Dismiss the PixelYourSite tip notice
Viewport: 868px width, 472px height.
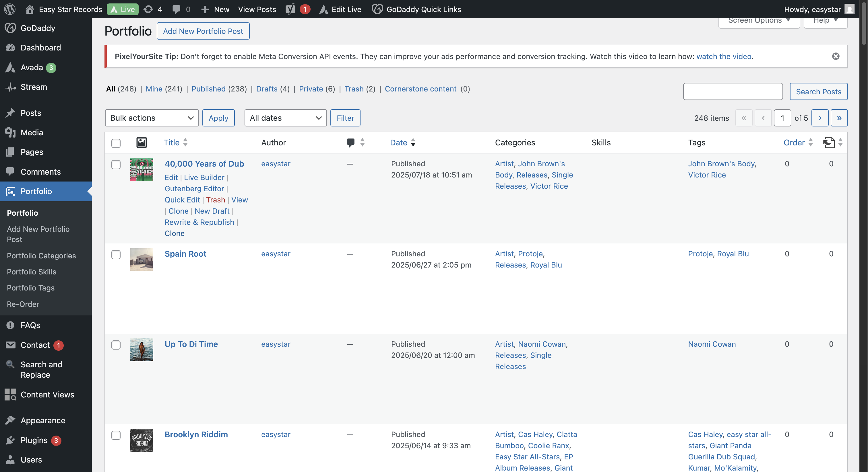click(x=836, y=56)
